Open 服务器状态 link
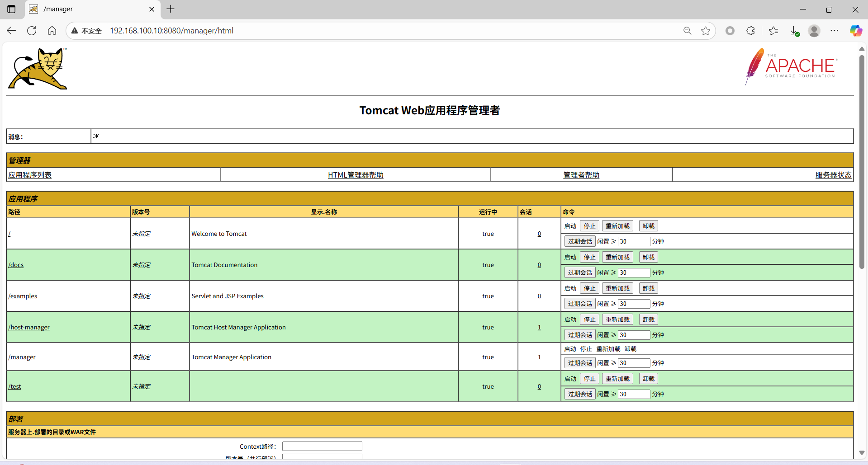This screenshot has width=868, height=465. (x=833, y=175)
